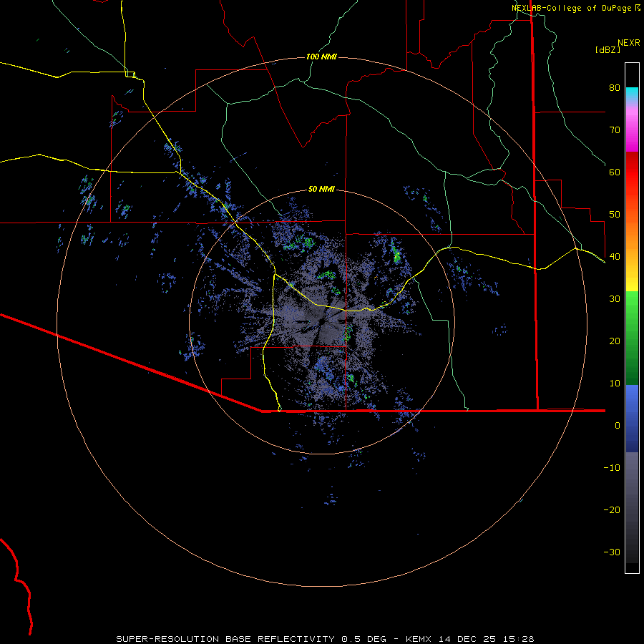Click the -30 value on the dBZ scale
This screenshot has width=644, height=644.
tap(612, 552)
